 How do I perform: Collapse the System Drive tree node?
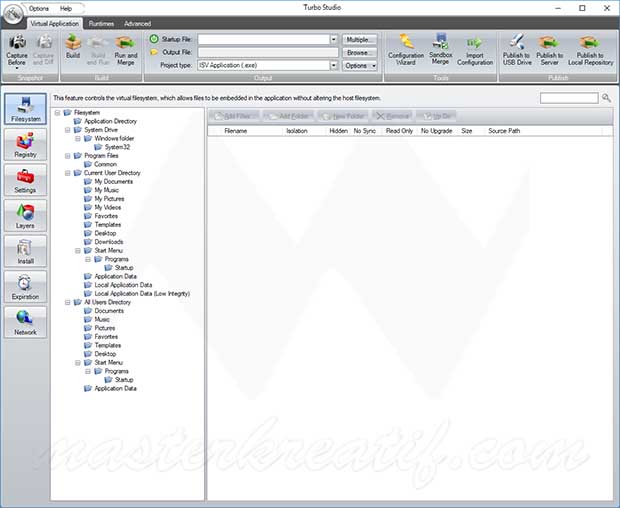click(x=67, y=130)
